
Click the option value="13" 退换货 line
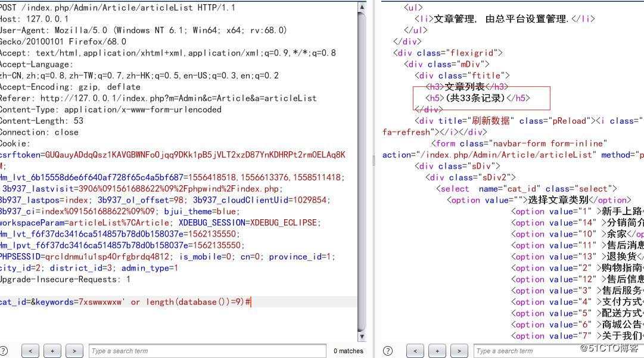(x=577, y=257)
